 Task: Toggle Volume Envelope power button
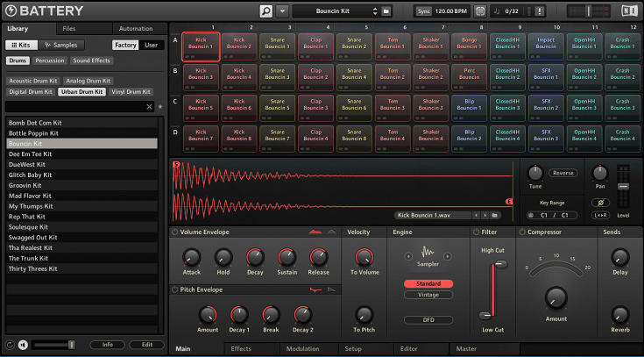click(x=174, y=232)
